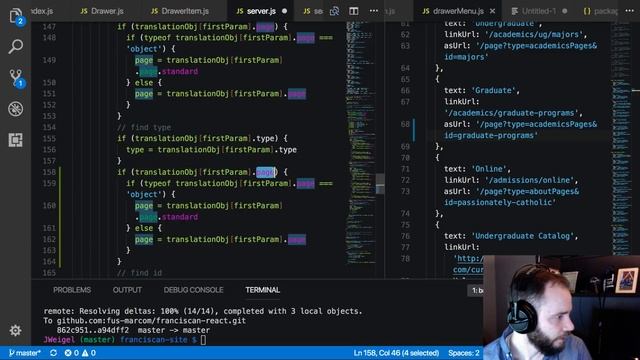Click the '/academics/graduate-programs' string
Screen dimensions: 640x360
(511, 113)
